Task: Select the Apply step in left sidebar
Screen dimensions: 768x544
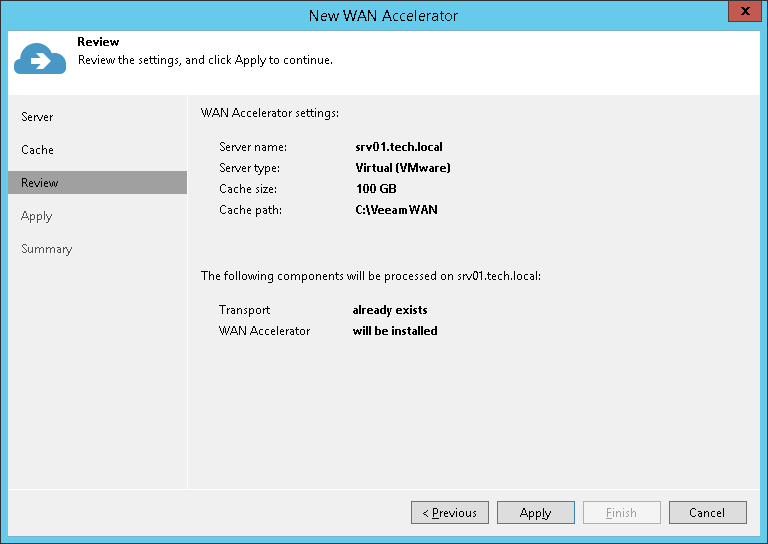Action: [x=36, y=216]
